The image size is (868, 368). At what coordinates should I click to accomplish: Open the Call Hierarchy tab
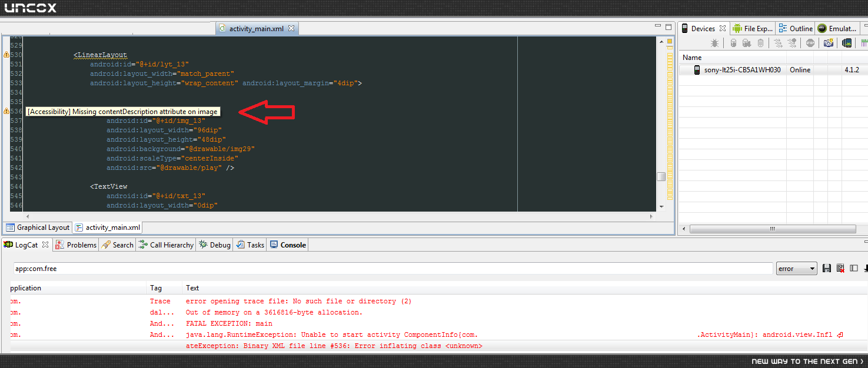pos(167,245)
